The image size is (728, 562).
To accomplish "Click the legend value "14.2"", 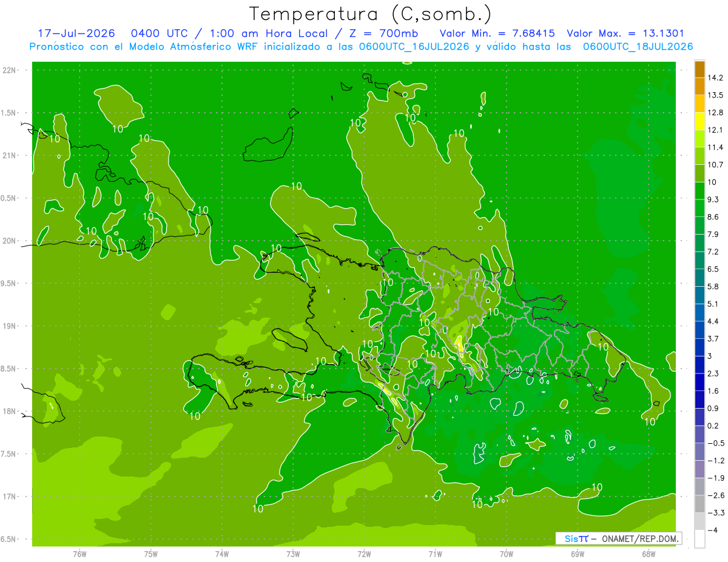I will (715, 78).
